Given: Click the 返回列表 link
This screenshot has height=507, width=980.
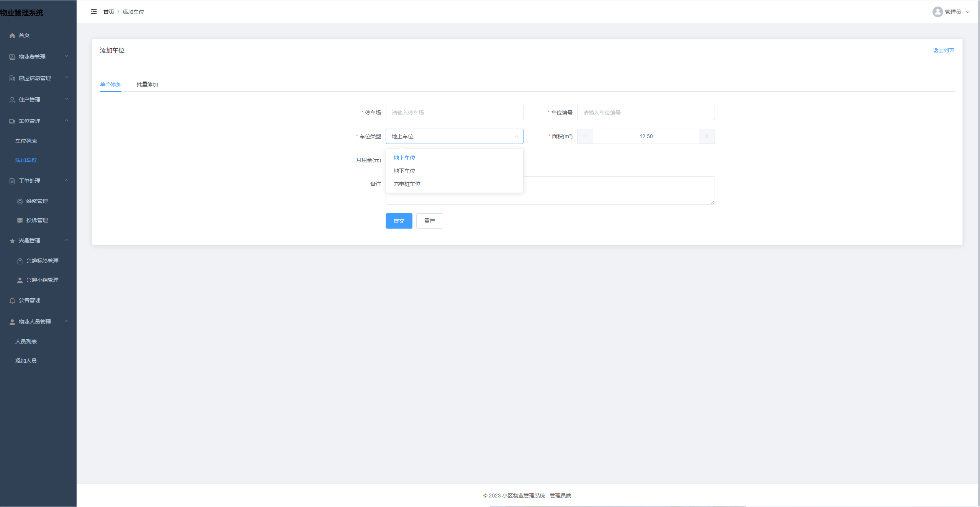Looking at the screenshot, I should (943, 50).
